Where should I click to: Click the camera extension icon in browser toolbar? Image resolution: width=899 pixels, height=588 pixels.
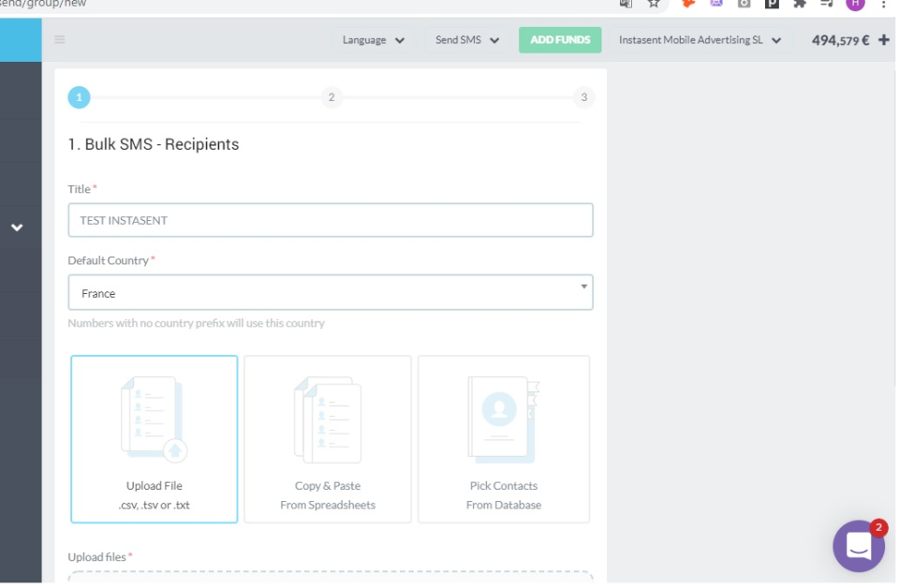pos(744,4)
